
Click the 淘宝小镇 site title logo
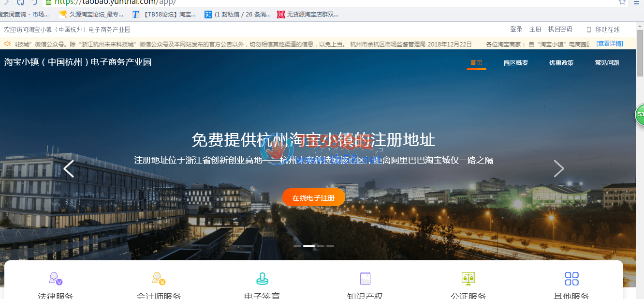78,62
